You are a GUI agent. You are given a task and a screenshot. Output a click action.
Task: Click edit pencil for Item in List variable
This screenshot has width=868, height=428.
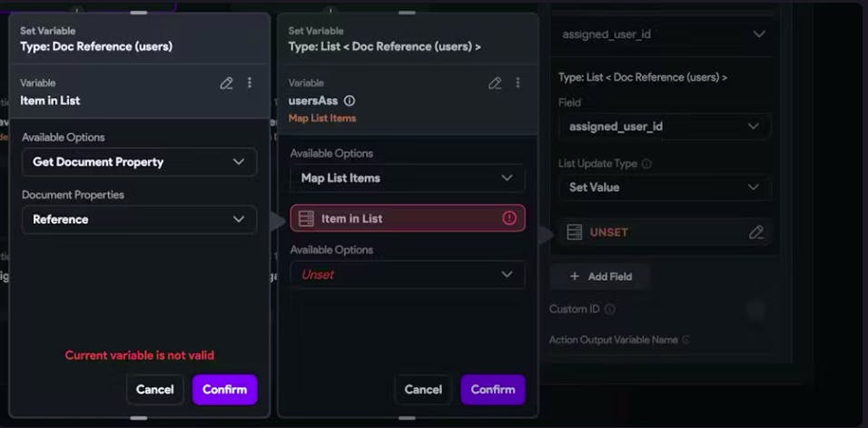[226, 83]
